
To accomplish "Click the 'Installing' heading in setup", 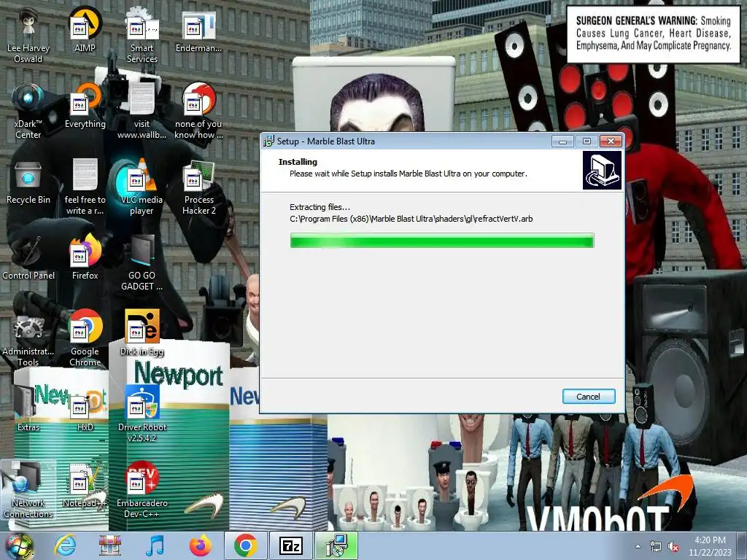I will (x=298, y=162).
